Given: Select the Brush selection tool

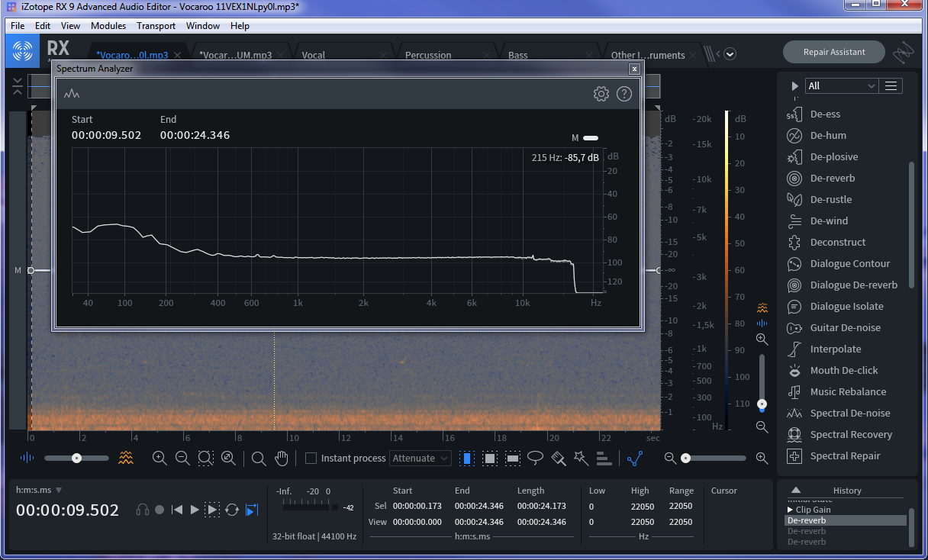Looking at the screenshot, I should pos(559,459).
